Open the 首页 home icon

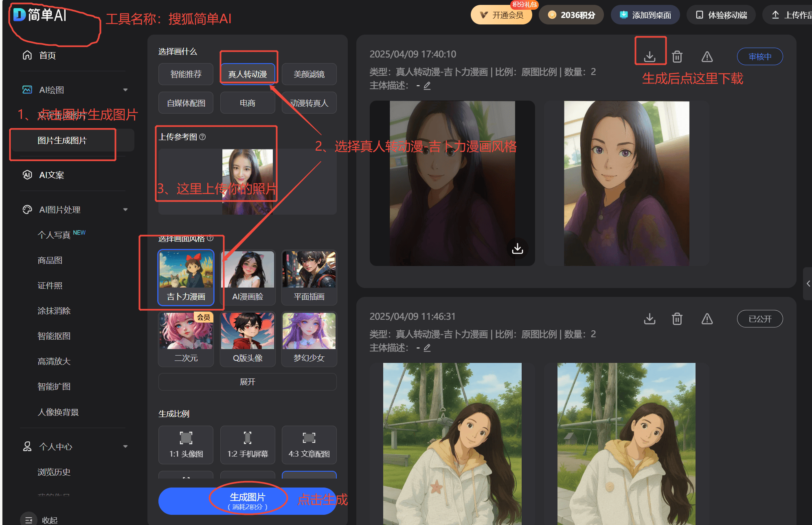click(27, 55)
